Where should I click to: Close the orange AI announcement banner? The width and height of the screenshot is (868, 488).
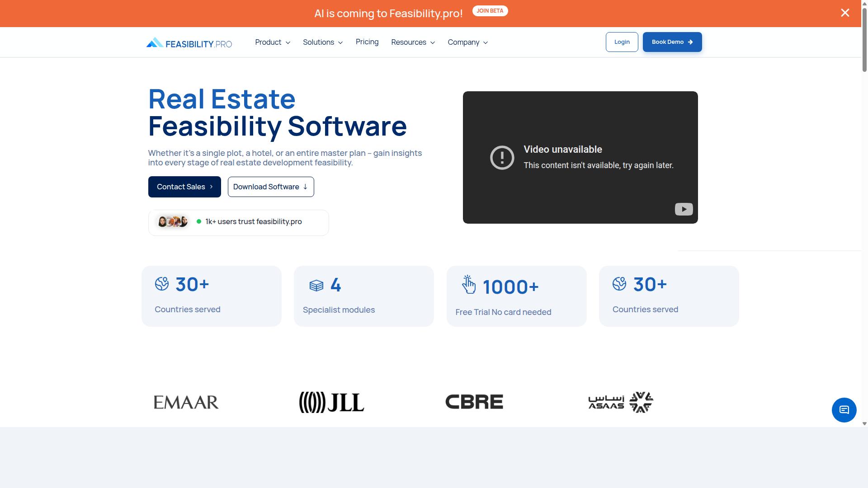tap(844, 13)
